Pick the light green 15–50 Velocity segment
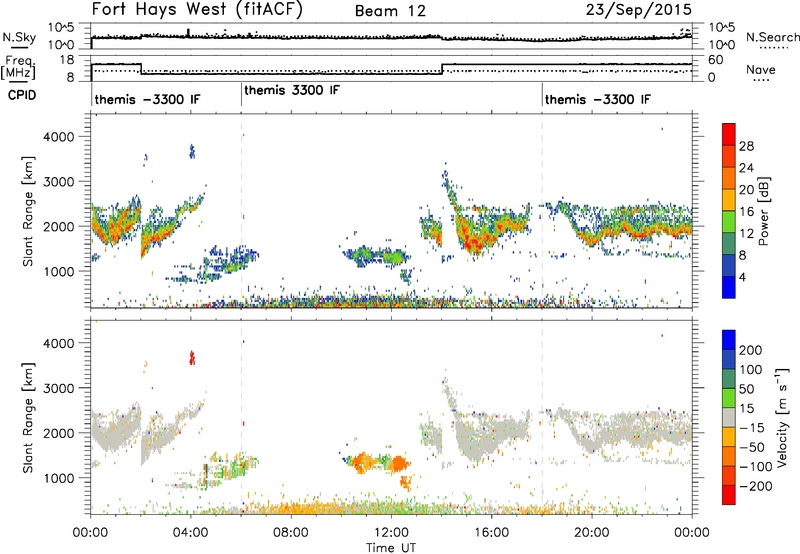This screenshot has height=554, width=800. click(x=729, y=398)
